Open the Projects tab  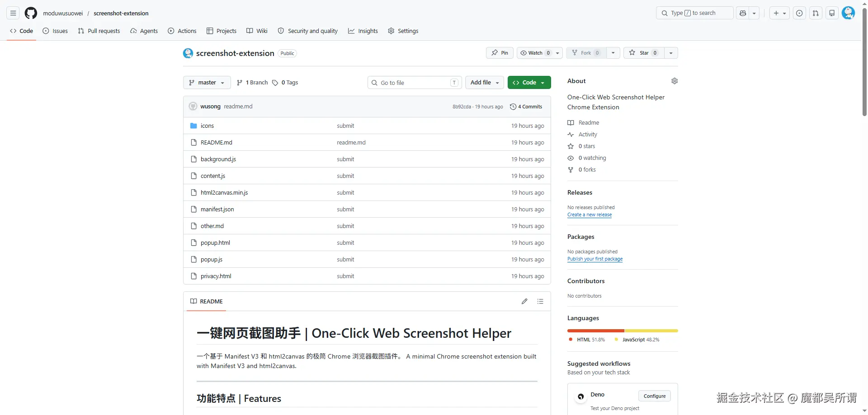pyautogui.click(x=222, y=31)
